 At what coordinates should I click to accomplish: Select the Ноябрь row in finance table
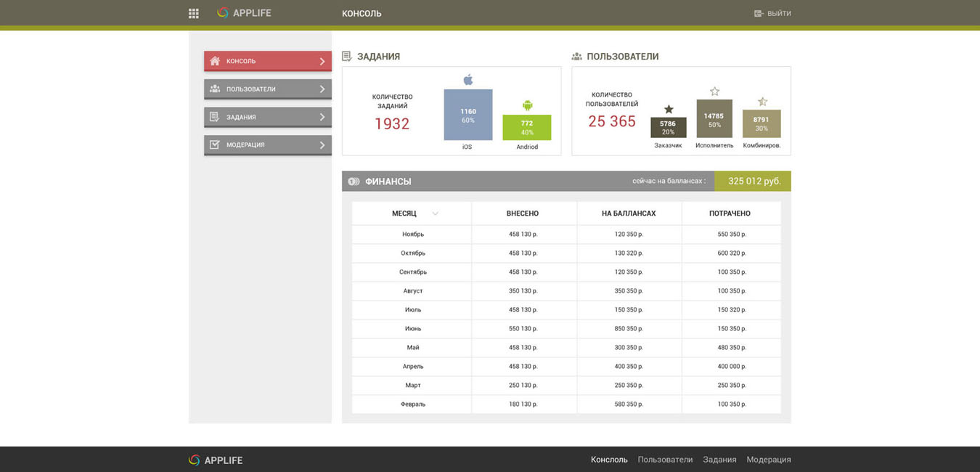click(566, 235)
